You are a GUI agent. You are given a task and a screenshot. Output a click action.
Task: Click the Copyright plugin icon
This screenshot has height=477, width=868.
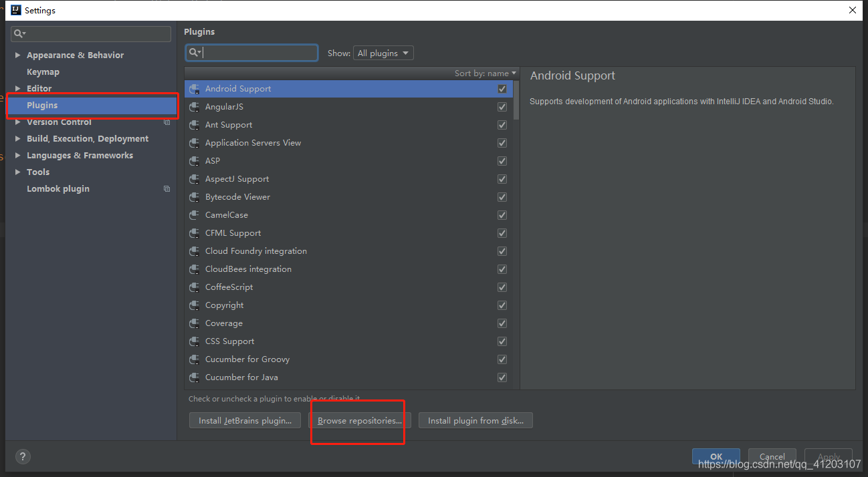click(x=195, y=305)
